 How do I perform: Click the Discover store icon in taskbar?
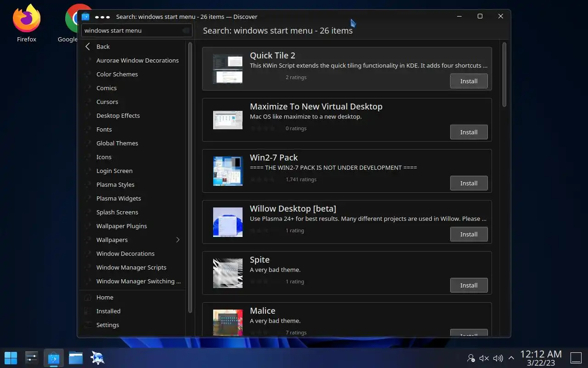click(x=54, y=357)
